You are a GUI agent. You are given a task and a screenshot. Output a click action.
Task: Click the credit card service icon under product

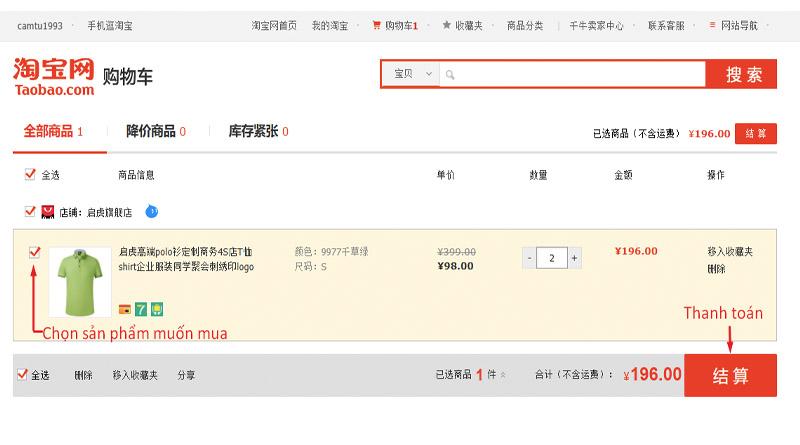coord(125,308)
